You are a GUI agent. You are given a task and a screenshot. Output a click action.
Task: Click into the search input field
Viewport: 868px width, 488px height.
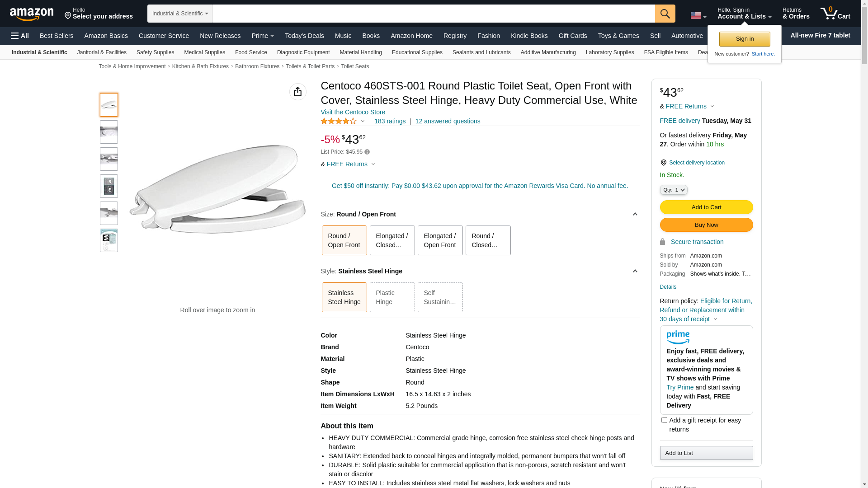click(433, 14)
